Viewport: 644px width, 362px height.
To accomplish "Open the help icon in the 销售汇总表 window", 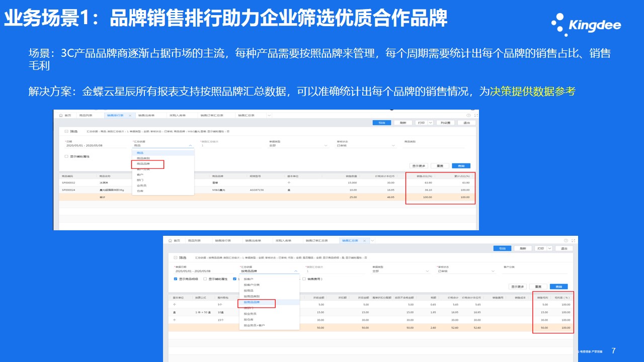I will 566,241.
